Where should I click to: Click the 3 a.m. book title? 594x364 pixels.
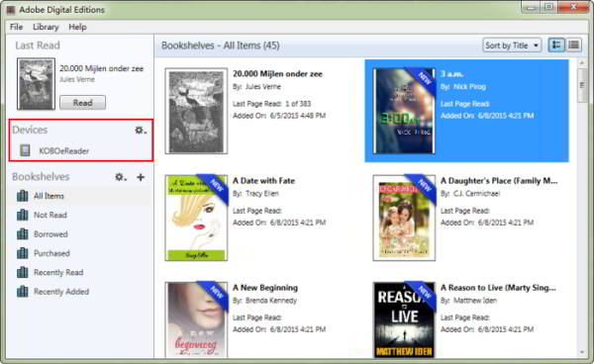[x=452, y=74]
